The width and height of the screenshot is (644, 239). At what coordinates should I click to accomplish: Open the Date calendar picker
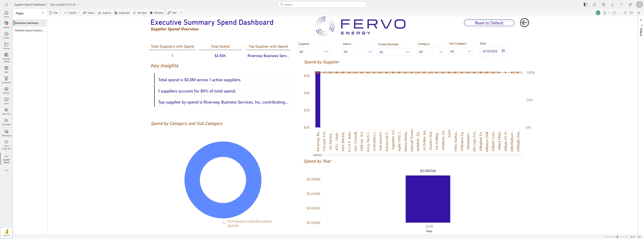pos(503,51)
